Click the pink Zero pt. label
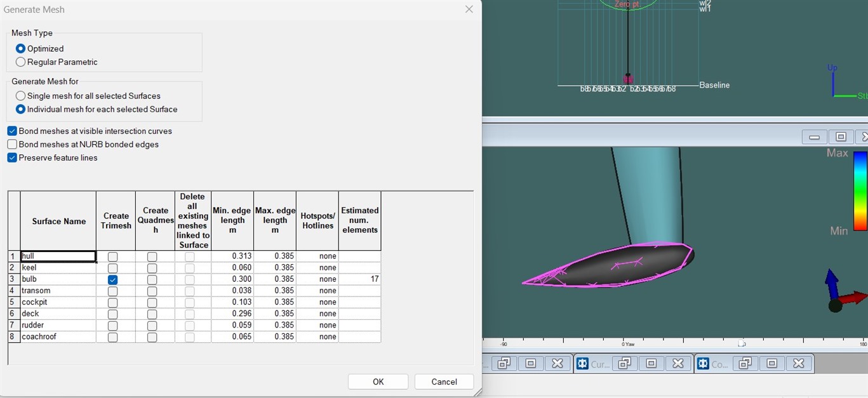Viewport: 868px width, 398px height. pyautogui.click(x=627, y=4)
